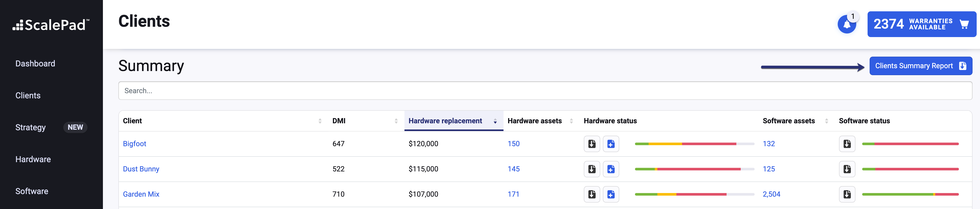980x209 pixels.
Task: Click Dust Bunny hardware status progress bar
Action: click(695, 169)
